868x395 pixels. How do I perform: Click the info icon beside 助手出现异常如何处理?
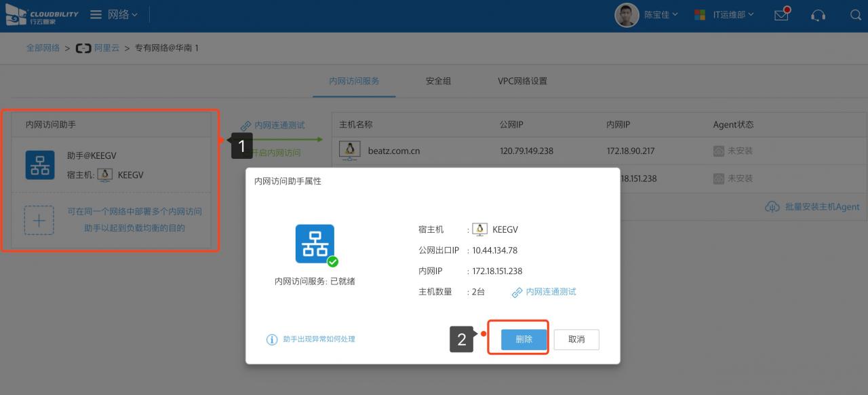(x=272, y=339)
